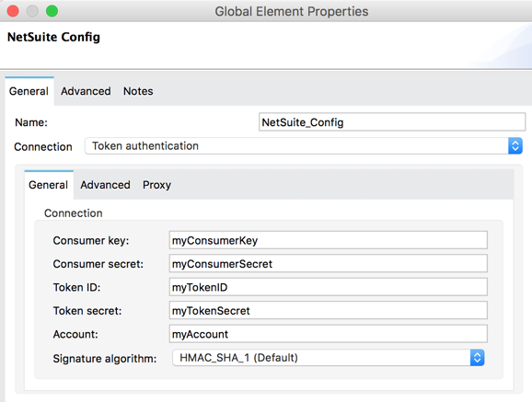The width and height of the screenshot is (532, 402).
Task: Click the gray minimize window button
Action: click(x=32, y=11)
